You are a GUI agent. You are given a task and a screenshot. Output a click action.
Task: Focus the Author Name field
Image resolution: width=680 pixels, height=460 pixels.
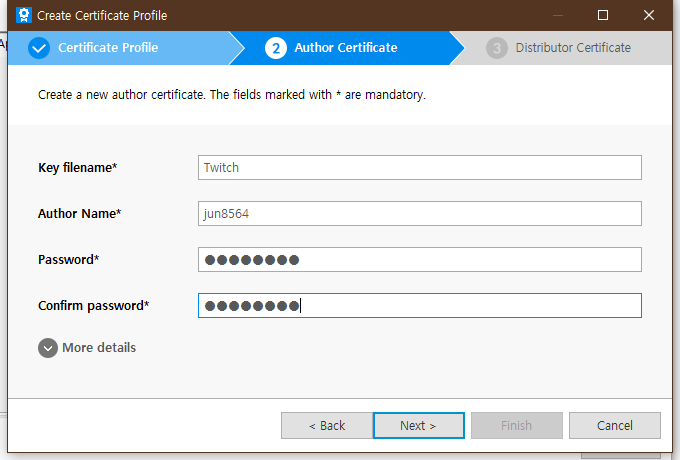tap(420, 213)
